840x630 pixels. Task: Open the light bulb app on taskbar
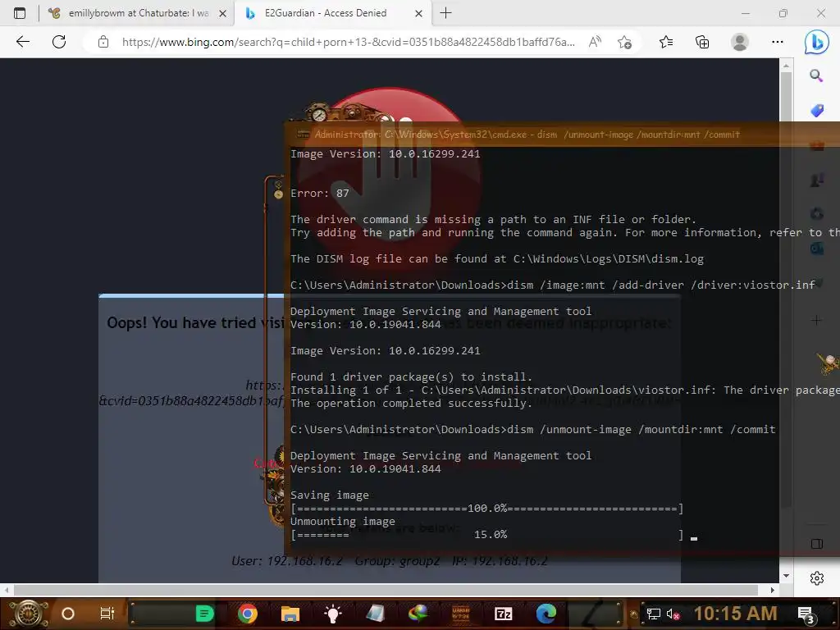[332, 614]
